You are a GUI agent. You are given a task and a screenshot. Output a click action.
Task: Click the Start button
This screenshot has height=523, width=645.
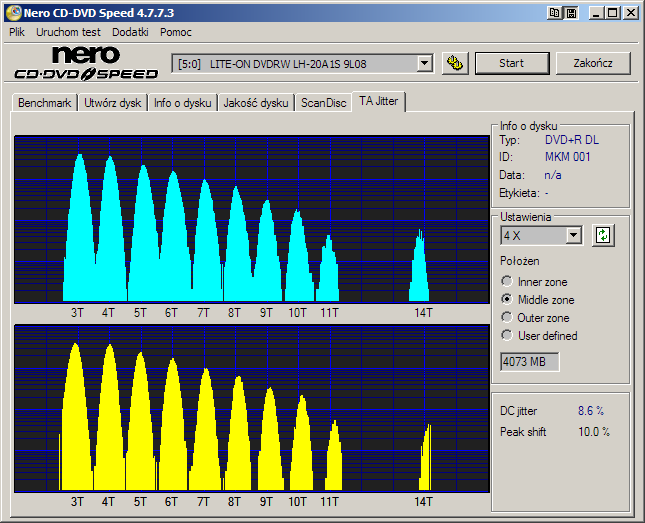click(512, 63)
